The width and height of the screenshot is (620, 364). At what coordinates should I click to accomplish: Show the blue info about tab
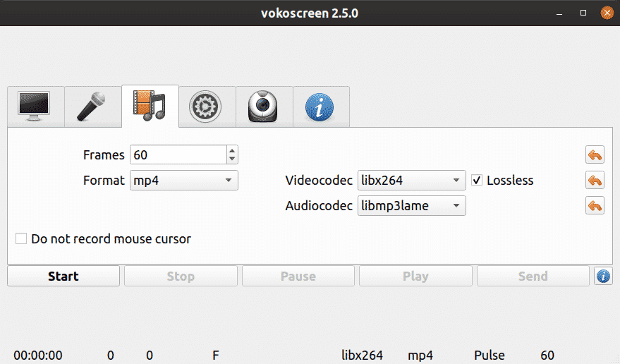click(320, 107)
